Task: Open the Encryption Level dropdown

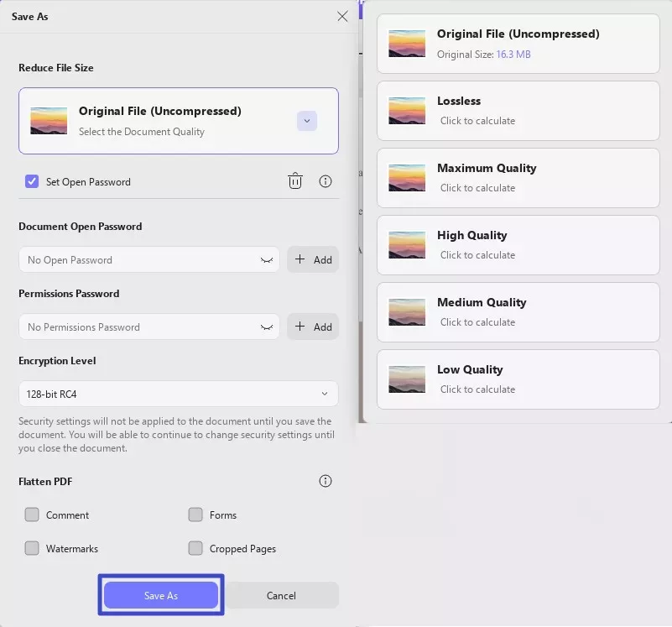Action: 178,394
